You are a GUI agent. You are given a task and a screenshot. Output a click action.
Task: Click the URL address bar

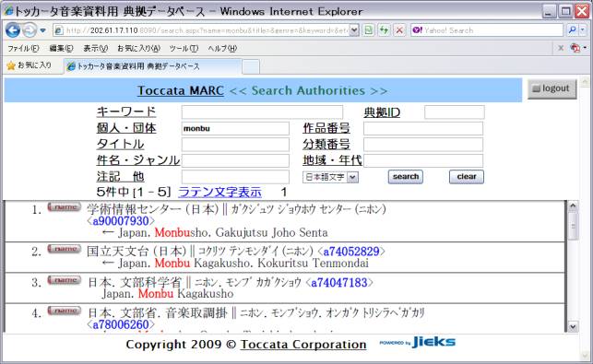tap(200, 30)
